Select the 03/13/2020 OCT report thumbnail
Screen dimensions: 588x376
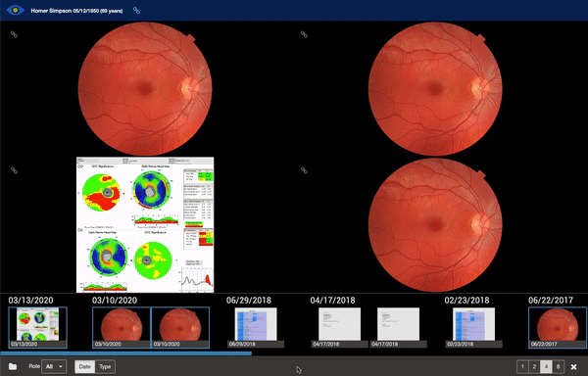coord(37,328)
